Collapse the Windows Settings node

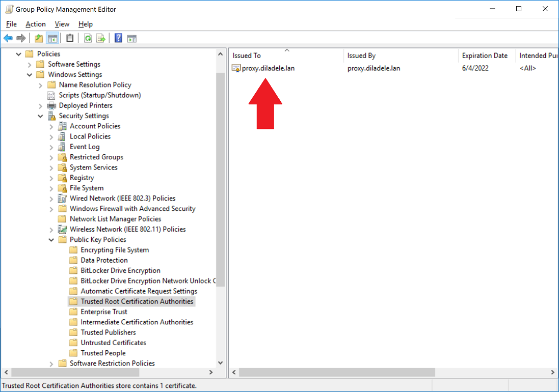coord(30,75)
